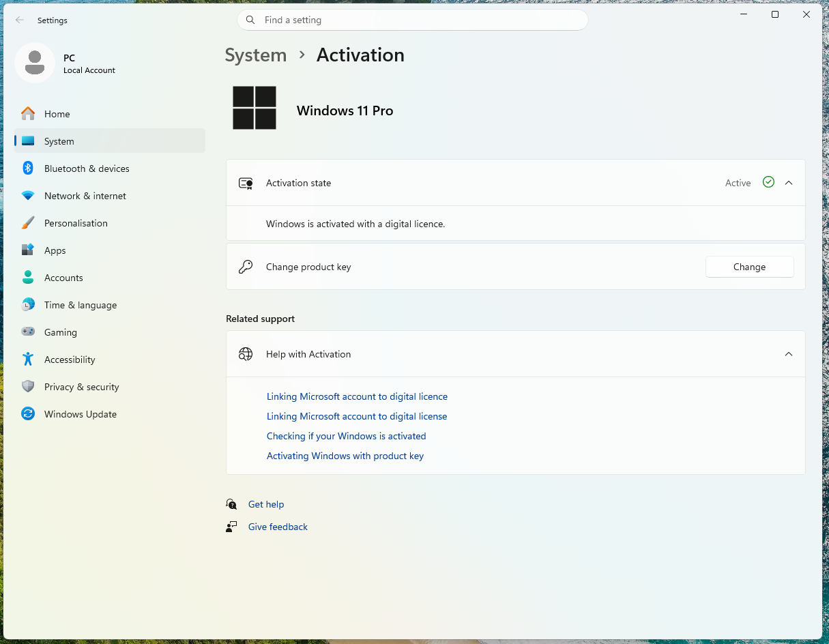
Task: Click the System breadcrumb link
Action: click(x=256, y=55)
